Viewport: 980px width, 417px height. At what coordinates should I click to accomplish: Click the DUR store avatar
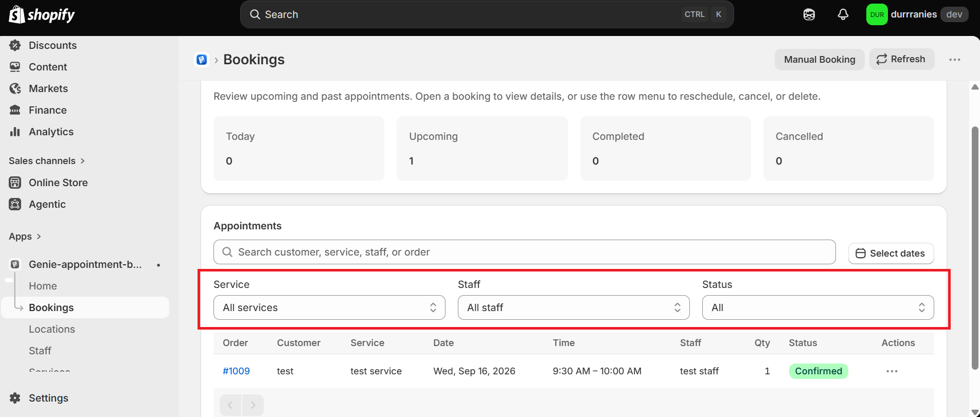877,14
